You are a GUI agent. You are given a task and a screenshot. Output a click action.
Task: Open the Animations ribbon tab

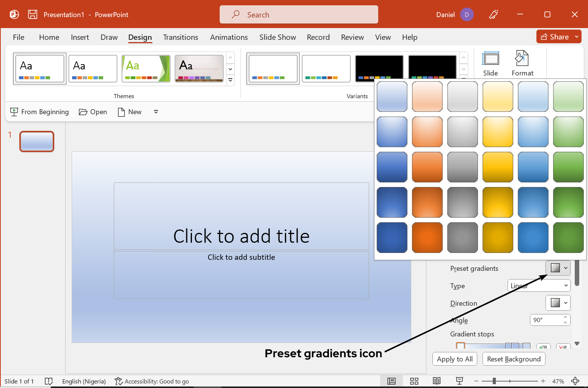pos(229,37)
